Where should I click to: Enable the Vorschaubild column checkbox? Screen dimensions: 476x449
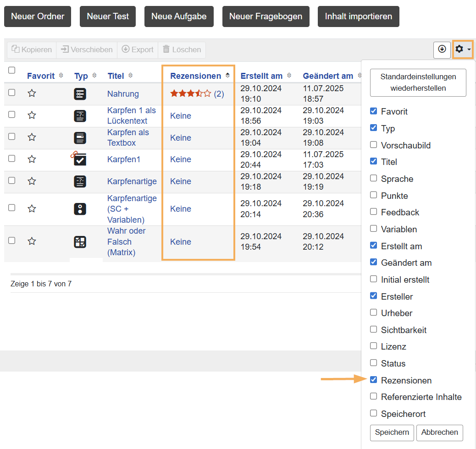click(x=374, y=145)
